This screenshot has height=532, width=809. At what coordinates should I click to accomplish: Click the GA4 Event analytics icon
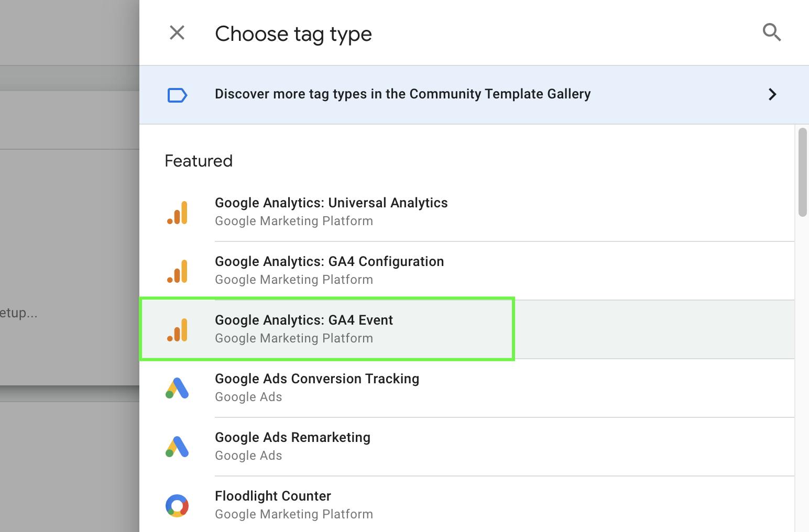(x=177, y=330)
